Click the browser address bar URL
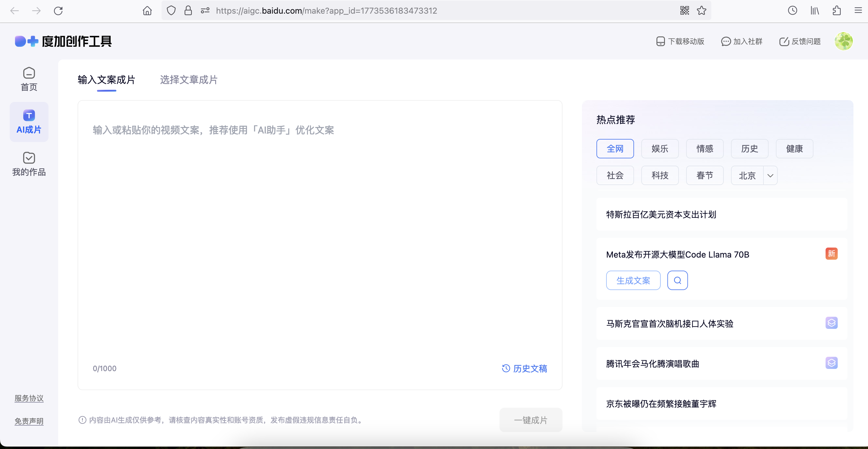The height and width of the screenshot is (449, 868). tap(326, 11)
